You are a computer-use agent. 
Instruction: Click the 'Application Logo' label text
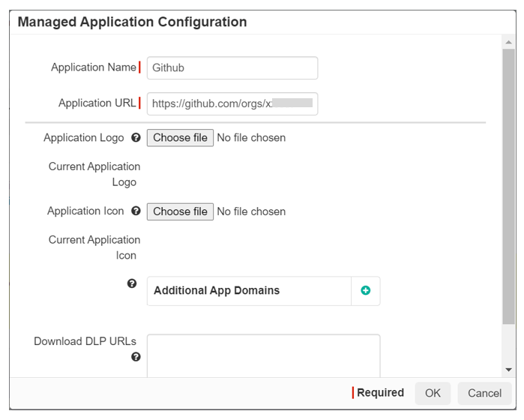click(84, 138)
